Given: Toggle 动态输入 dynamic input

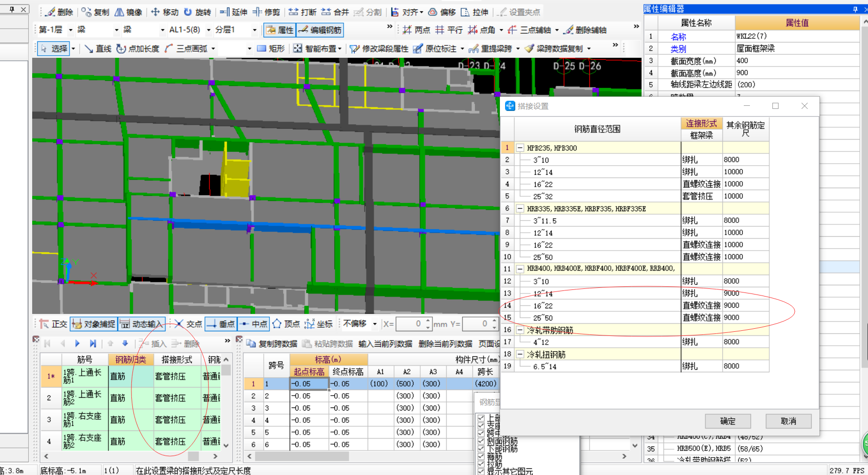Looking at the screenshot, I should click(x=141, y=324).
